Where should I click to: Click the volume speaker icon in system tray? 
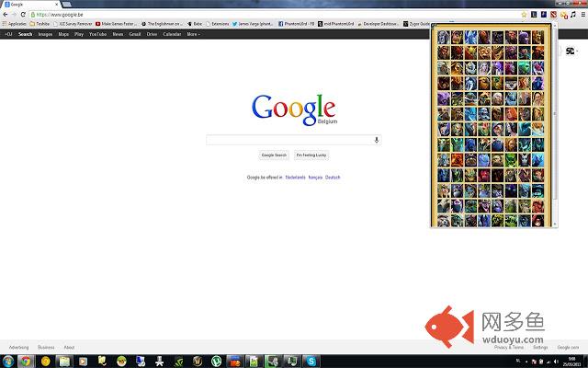[555, 362]
